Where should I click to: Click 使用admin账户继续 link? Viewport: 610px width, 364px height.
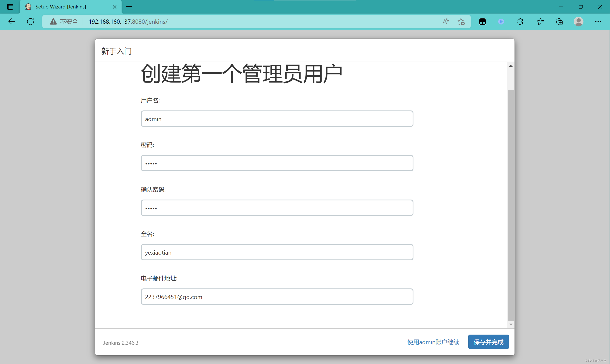[x=433, y=342]
